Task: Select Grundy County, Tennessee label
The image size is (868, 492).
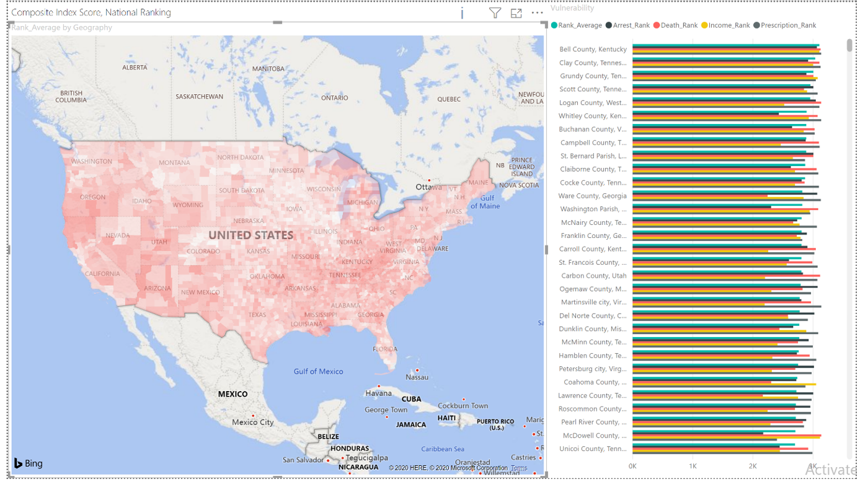Action: pos(593,76)
